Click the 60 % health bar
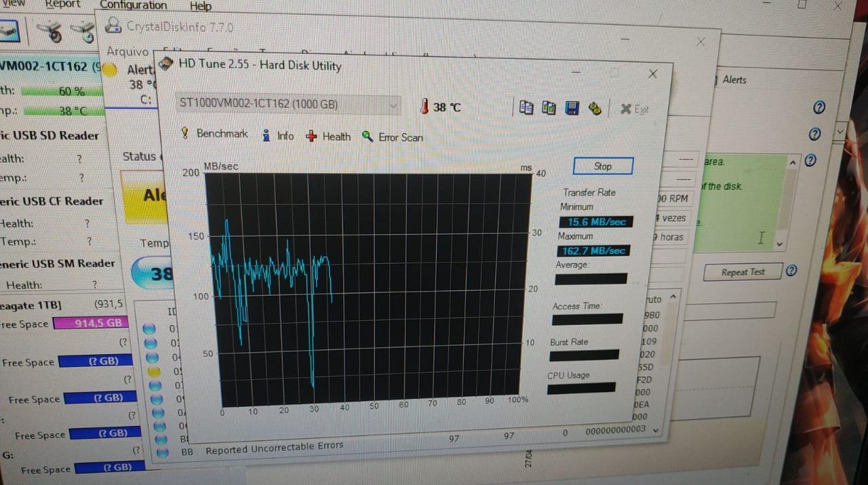Screen dimensions: 868x485 pyautogui.click(x=63, y=91)
